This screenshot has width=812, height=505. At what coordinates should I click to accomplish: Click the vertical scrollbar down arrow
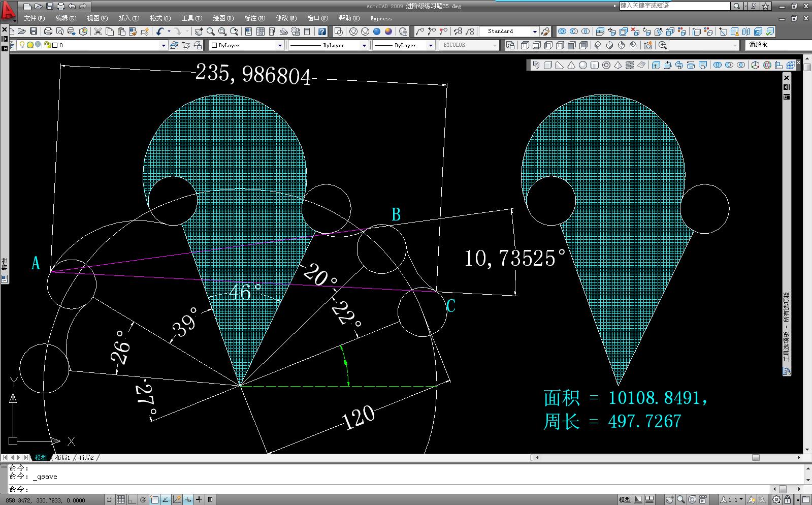[x=807, y=450]
